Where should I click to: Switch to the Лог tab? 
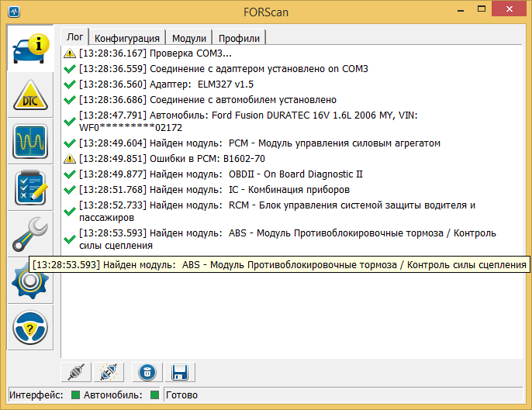74,37
